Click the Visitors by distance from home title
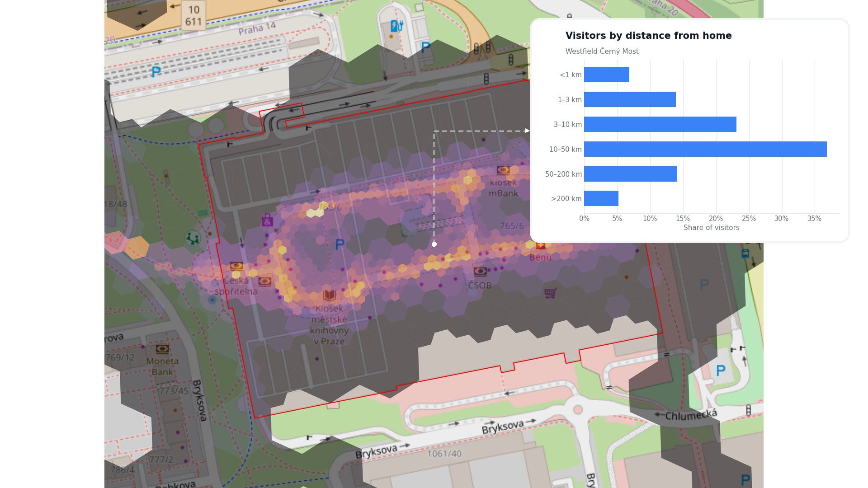Image resolution: width=868 pixels, height=488 pixels. click(648, 36)
